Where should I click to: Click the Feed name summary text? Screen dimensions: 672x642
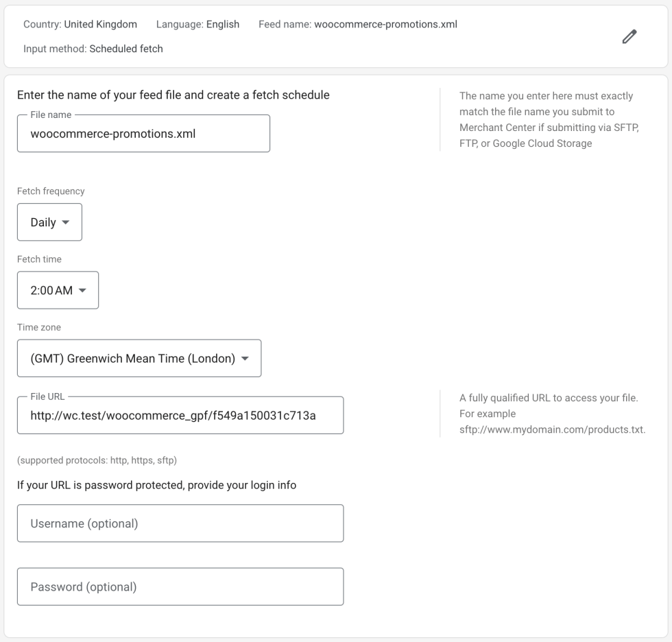(x=357, y=24)
